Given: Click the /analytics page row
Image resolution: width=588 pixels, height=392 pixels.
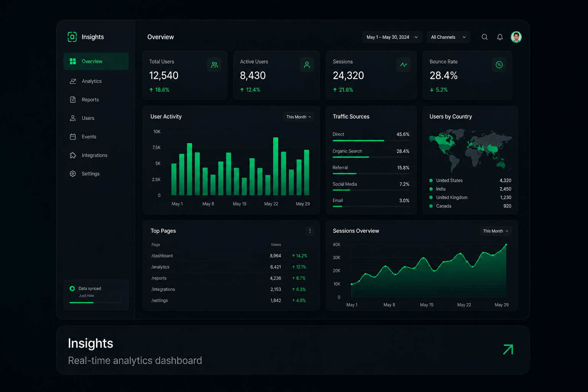Looking at the screenshot, I should coord(231,267).
